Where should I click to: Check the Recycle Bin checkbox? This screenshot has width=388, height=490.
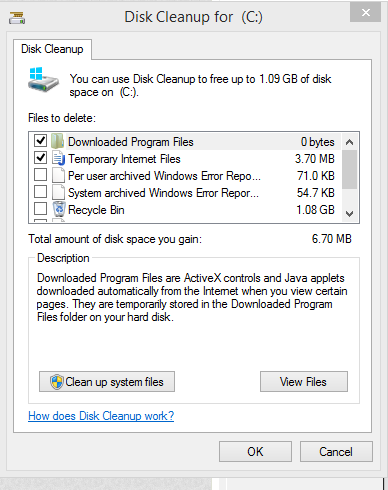coord(40,209)
